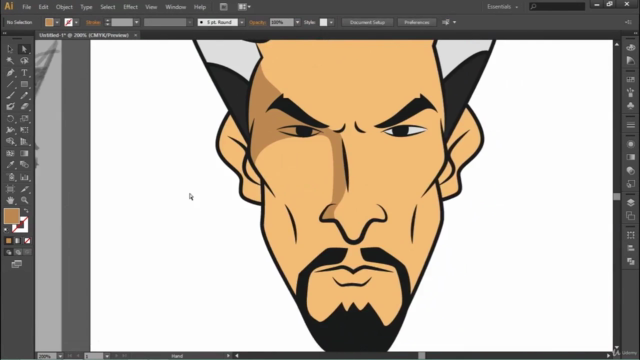
Task: Select the Untitled-1 document tab
Action: tap(84, 36)
